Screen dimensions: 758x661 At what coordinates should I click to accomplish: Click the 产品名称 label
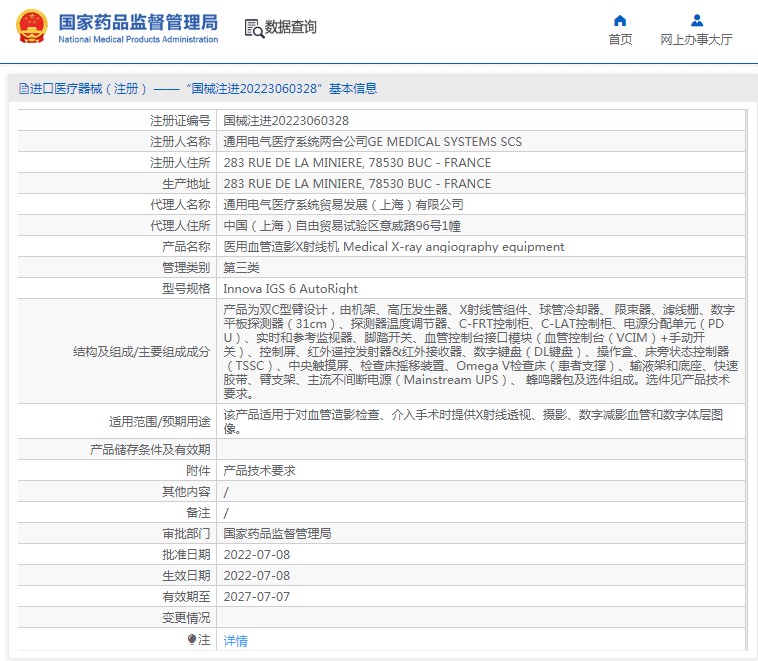(186, 247)
